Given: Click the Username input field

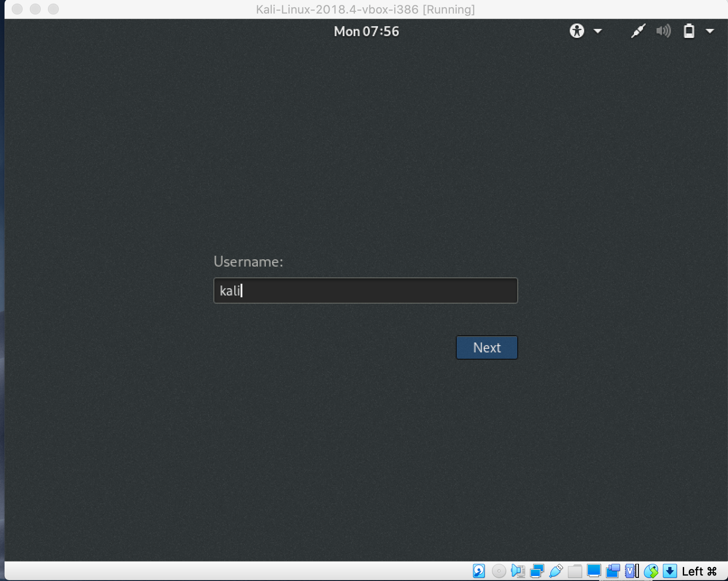Looking at the screenshot, I should click(x=365, y=290).
